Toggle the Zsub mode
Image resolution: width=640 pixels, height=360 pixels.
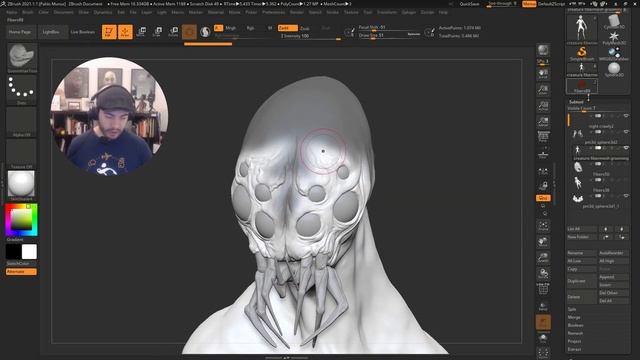pos(305,28)
